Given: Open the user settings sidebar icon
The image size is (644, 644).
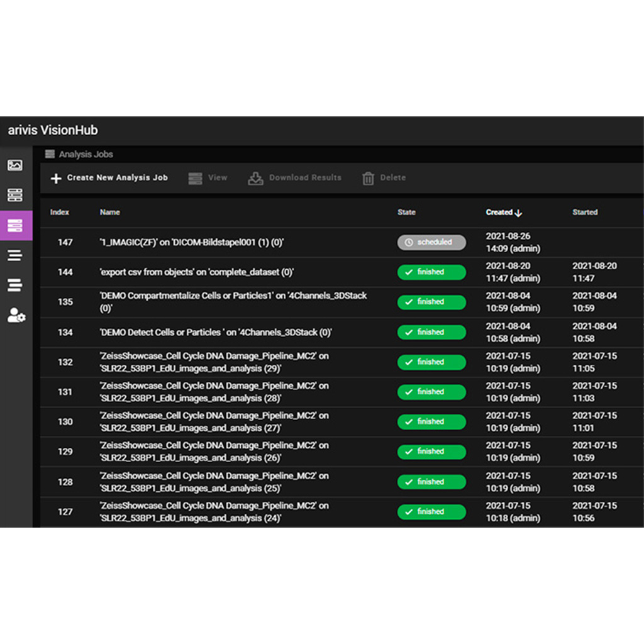Looking at the screenshot, I should pyautogui.click(x=16, y=316).
